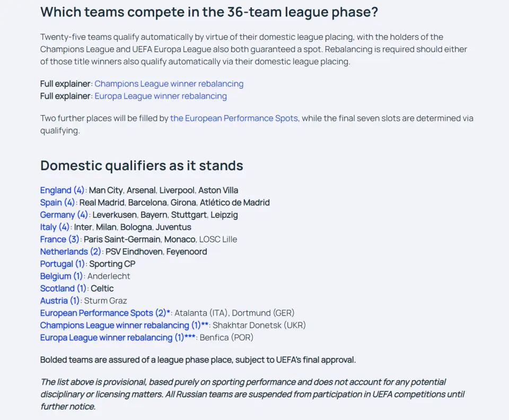Open Champions League winner rebalancing (1)** list link
The height and width of the screenshot is (420, 509).
(x=124, y=326)
